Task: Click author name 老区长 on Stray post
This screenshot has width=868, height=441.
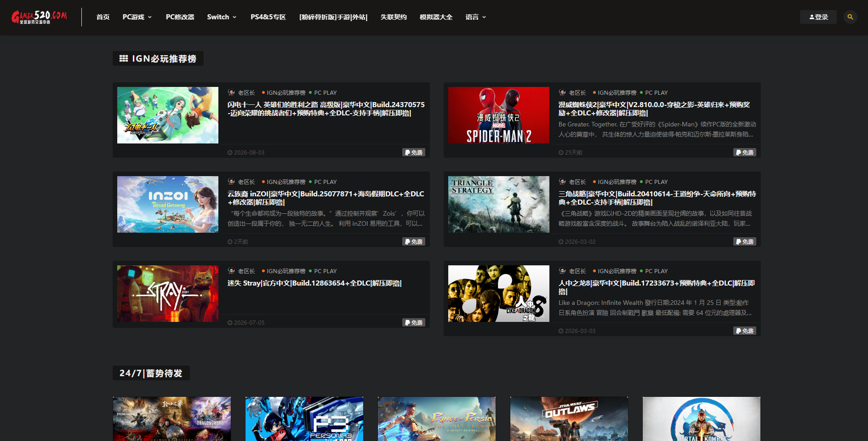Action: (246, 271)
